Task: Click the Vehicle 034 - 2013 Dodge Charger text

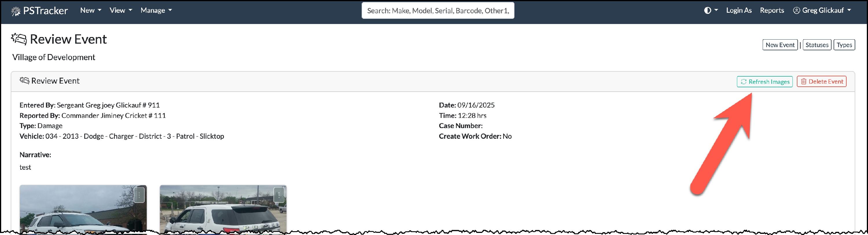Action: click(122, 136)
